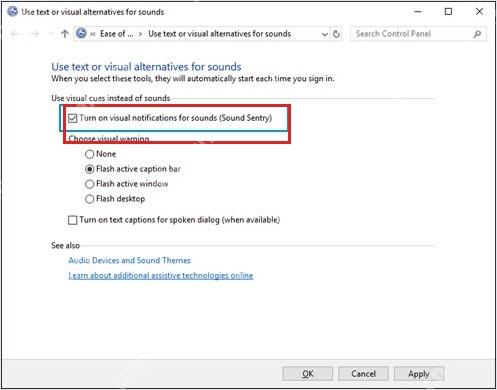This screenshot has width=497, height=390.
Task: Select Flash desktop option
Action: [89, 199]
